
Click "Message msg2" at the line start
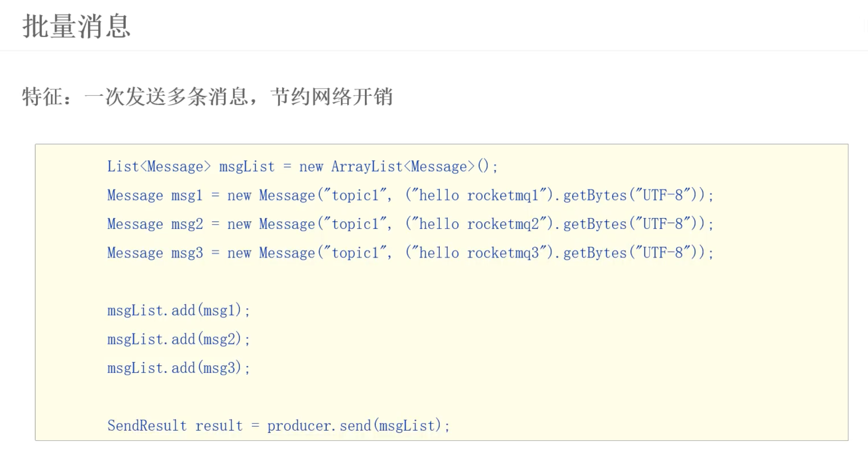(155, 224)
